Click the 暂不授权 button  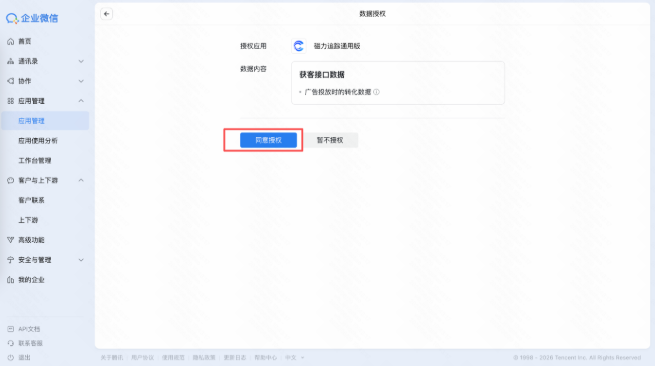tap(330, 140)
